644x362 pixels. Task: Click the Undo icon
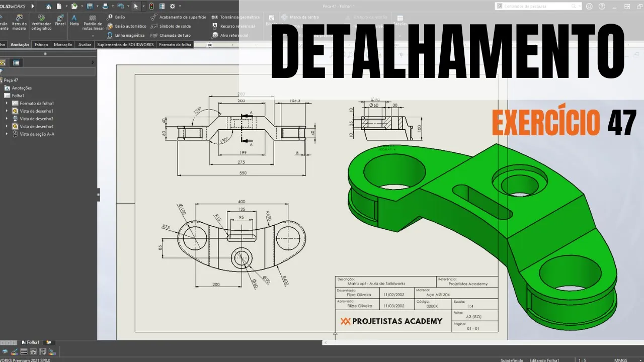pos(120,7)
